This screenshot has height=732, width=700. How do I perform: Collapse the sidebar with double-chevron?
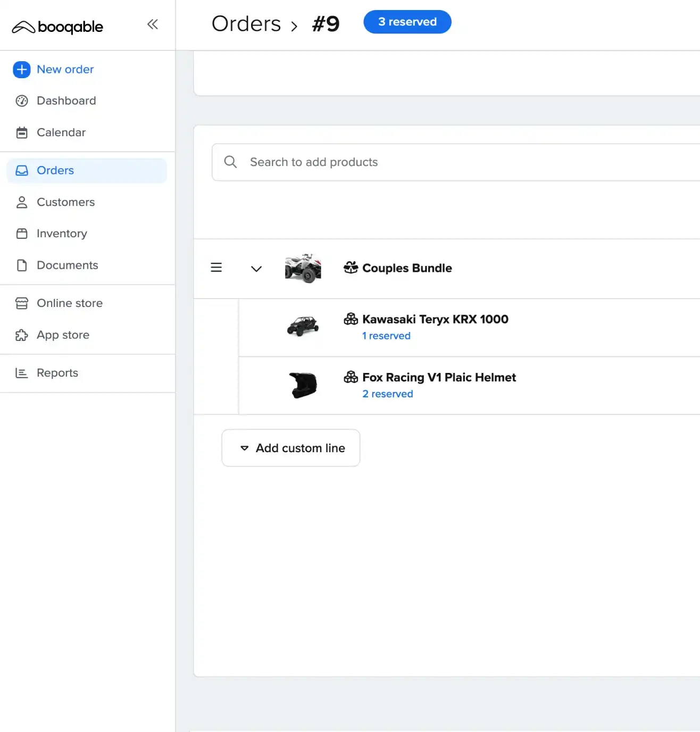[x=153, y=24]
